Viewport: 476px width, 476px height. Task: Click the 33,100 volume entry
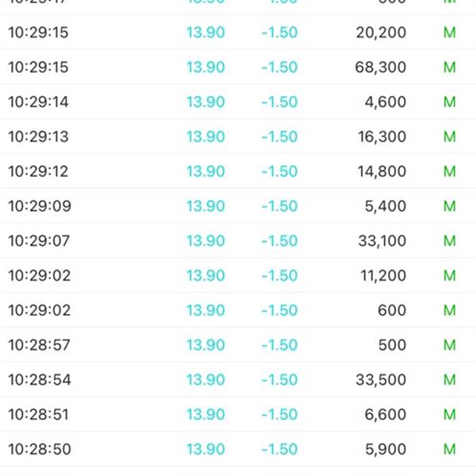382,240
